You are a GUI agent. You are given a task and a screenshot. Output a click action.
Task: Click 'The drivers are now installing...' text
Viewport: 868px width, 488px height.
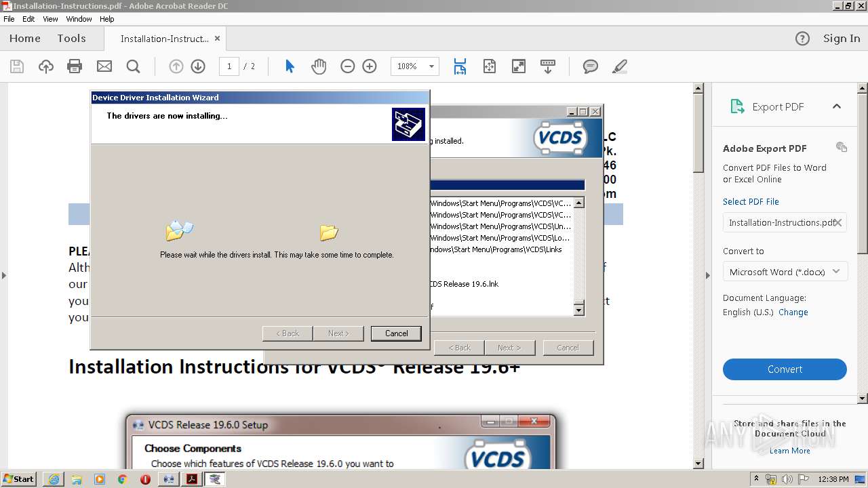[x=167, y=116]
